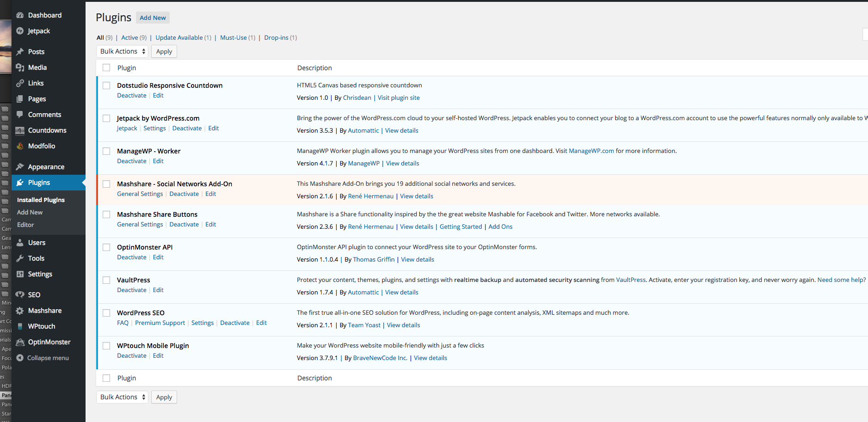Viewport: 868px width, 422px height.
Task: Check the Jetpack by WordPress.com checkbox
Action: click(x=106, y=118)
